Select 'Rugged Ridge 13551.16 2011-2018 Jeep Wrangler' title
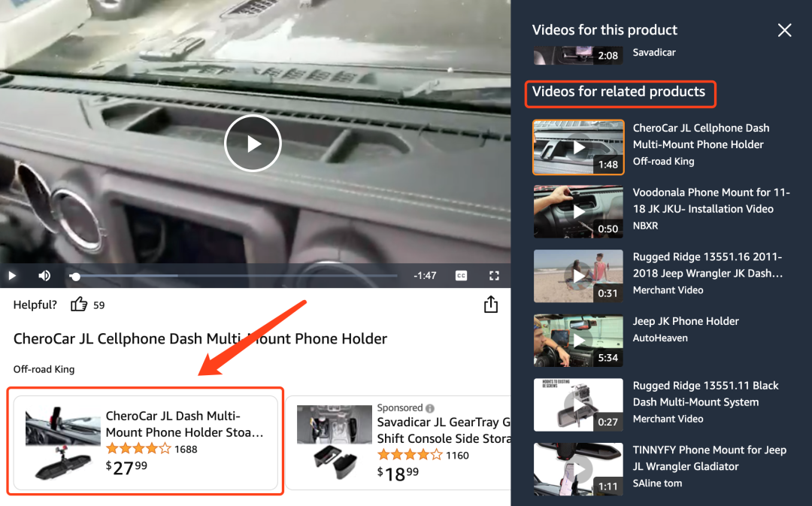Viewport: 812px width, 506px height. coord(708,265)
